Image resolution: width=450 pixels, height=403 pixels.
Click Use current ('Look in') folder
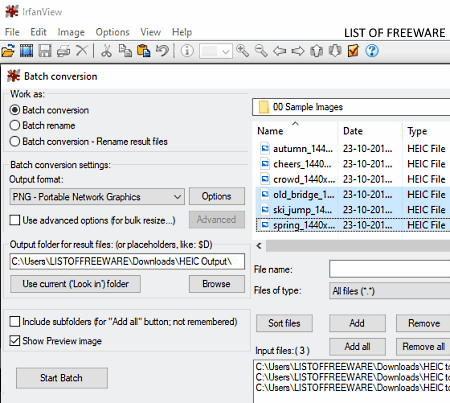pos(75,284)
